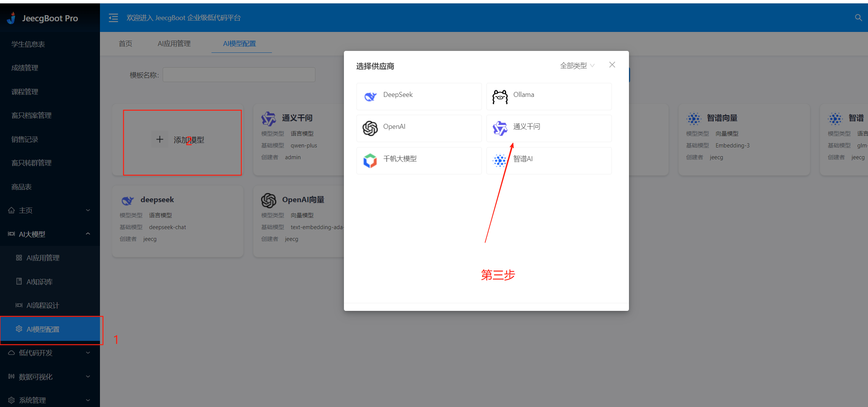The width and height of the screenshot is (868, 407).
Task: Click the 选择供应商 dialog title
Action: [x=375, y=66]
